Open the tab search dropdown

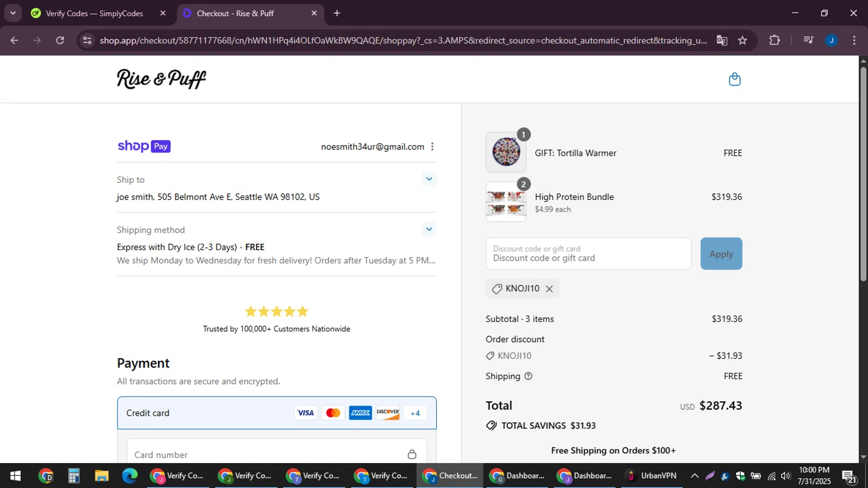tap(13, 13)
